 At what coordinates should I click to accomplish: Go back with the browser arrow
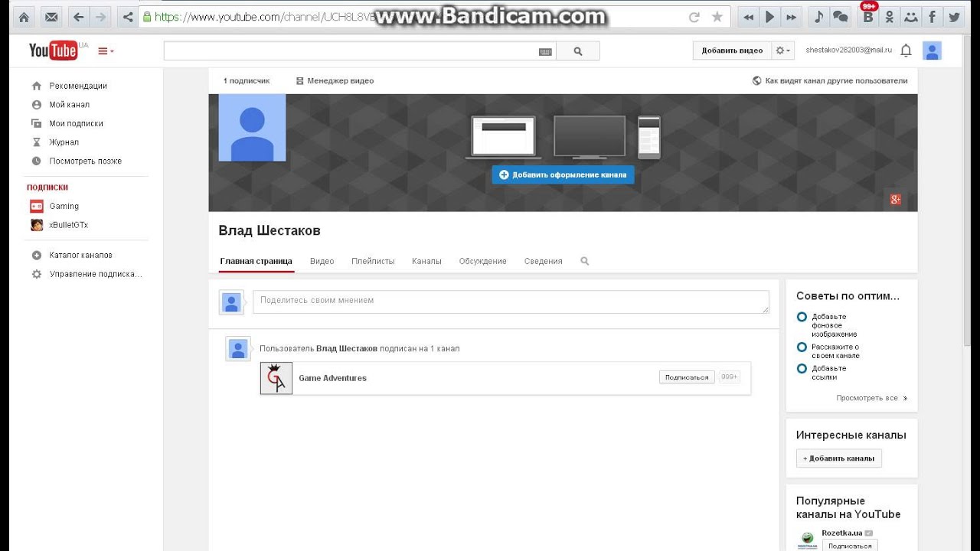[x=78, y=17]
